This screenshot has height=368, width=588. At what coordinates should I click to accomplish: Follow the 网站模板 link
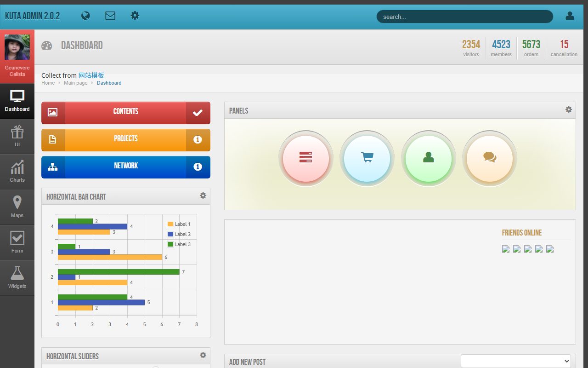coord(91,75)
